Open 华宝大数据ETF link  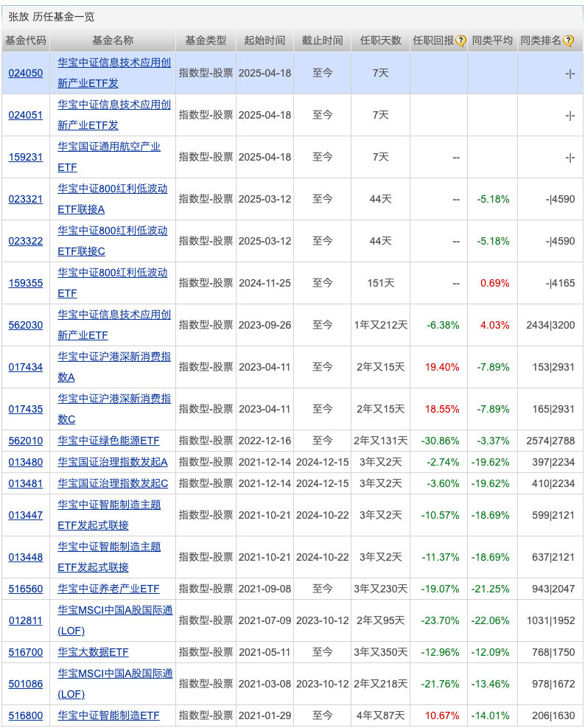pyautogui.click(x=93, y=652)
